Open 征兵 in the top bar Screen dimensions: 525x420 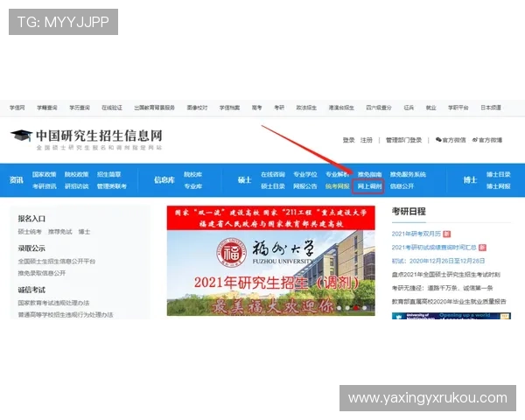[x=409, y=108]
